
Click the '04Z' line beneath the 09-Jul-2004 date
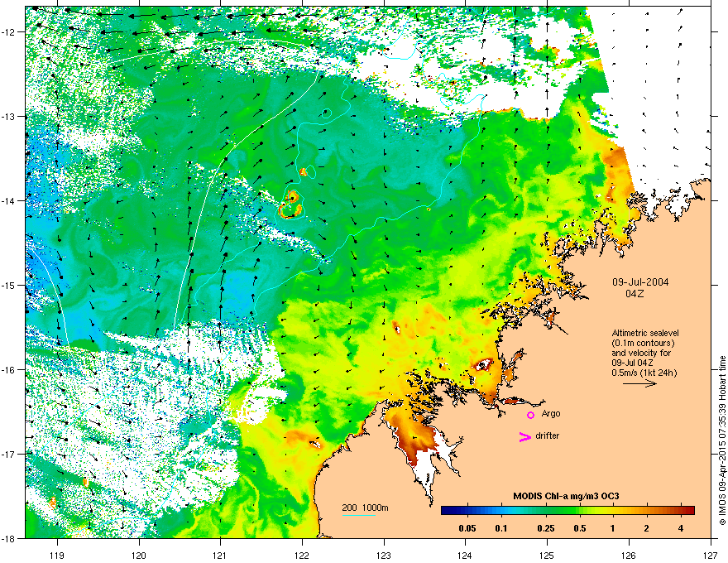[x=635, y=294]
